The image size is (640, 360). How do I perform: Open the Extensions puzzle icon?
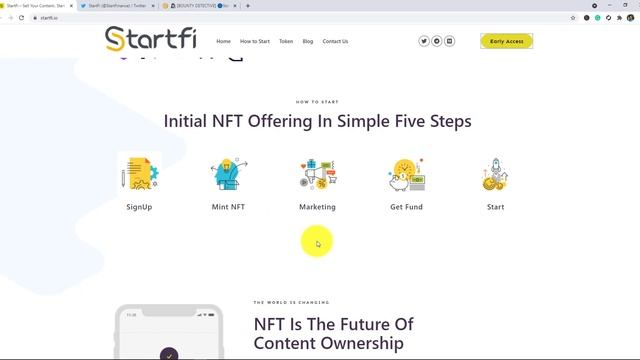(x=620, y=18)
